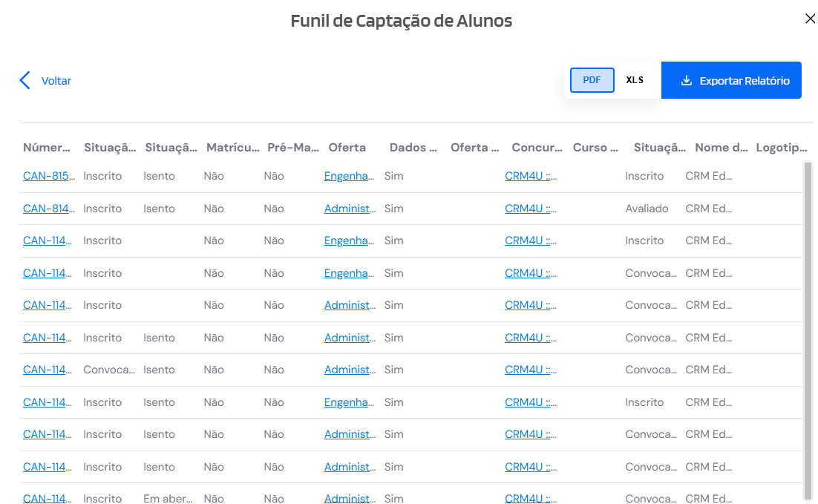Select the Isento cell in CAN-815... row
This screenshot has width=818, height=504.
pyautogui.click(x=159, y=176)
